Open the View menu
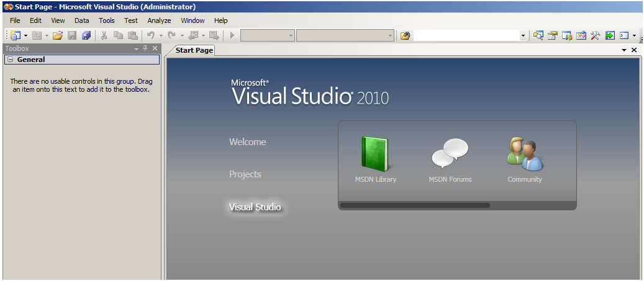Image resolution: width=644 pixels, height=281 pixels. 58,20
